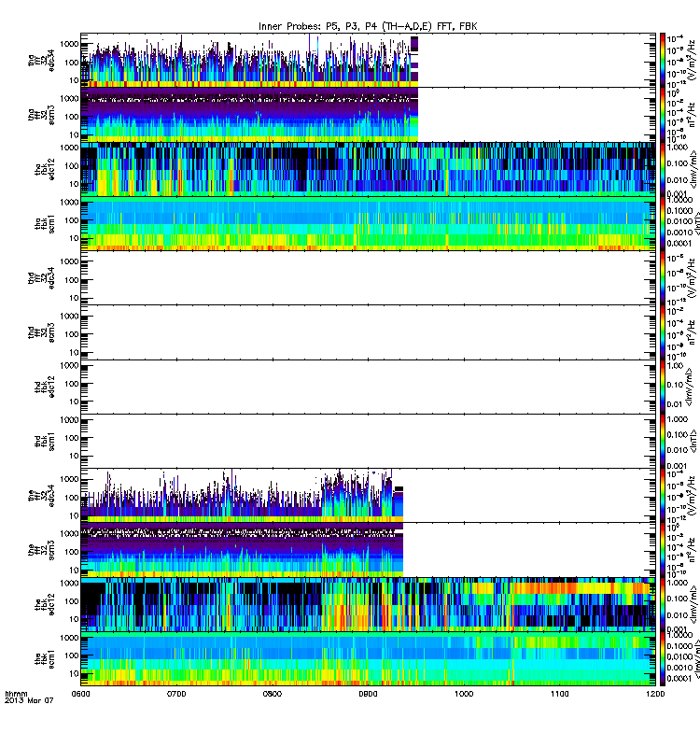Image resolution: width=700 pixels, height=747 pixels.
Task: Select the empty thd scm3 panel
Action: tap(368, 332)
